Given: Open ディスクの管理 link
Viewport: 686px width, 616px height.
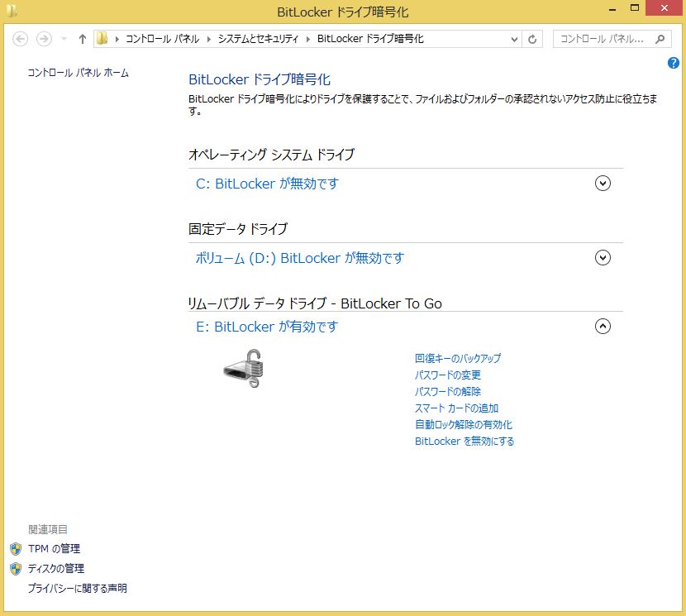Looking at the screenshot, I should pyautogui.click(x=56, y=568).
